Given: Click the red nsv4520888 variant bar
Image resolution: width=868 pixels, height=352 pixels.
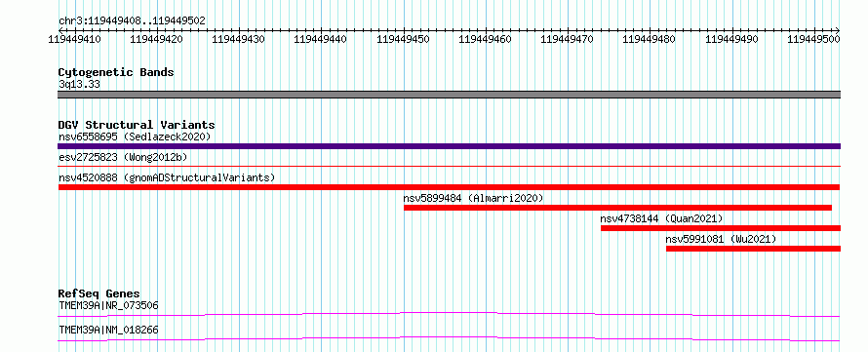Looking at the screenshot, I should [450, 187].
